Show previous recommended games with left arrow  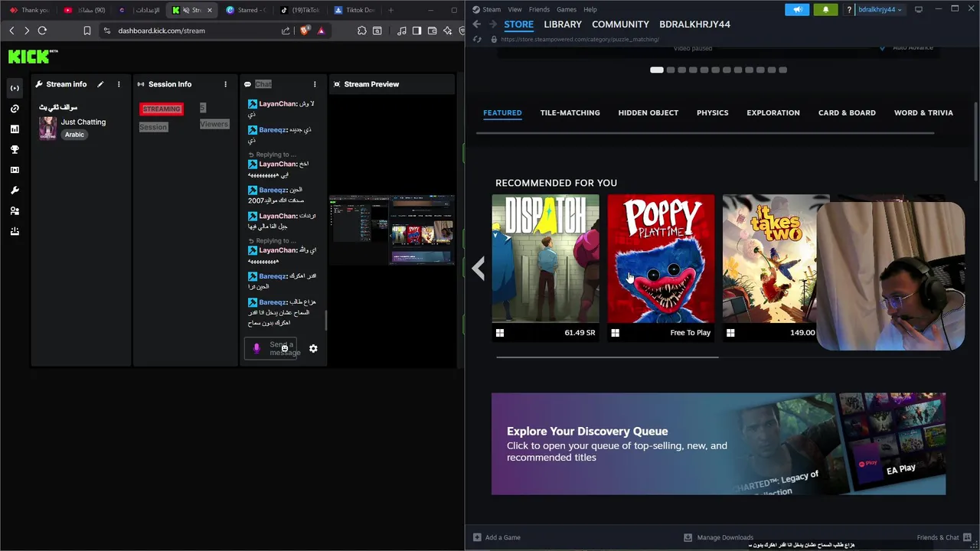479,268
